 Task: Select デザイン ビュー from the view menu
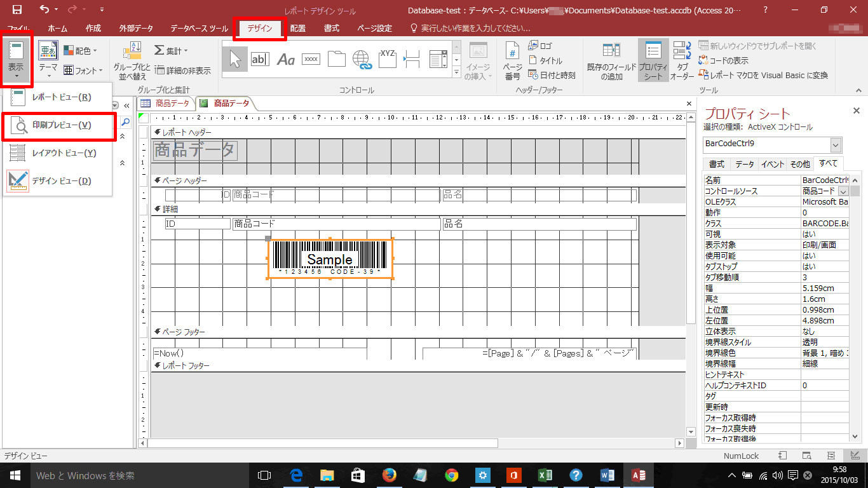point(58,181)
